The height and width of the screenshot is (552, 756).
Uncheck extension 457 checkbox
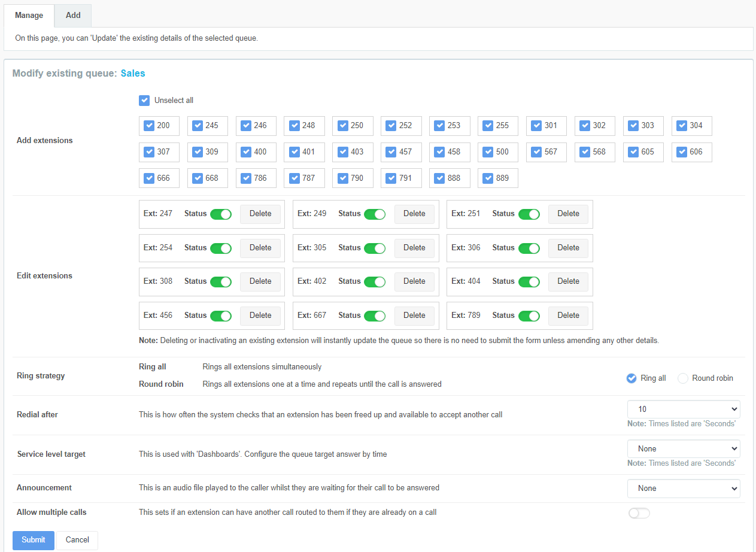pos(391,152)
